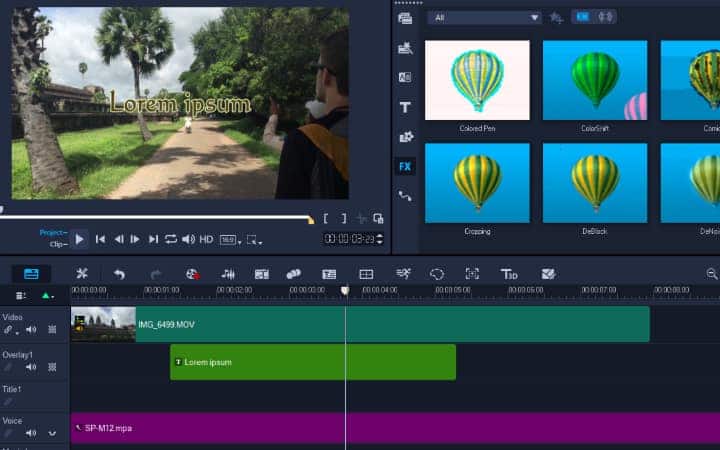Click the HD preview button

(x=206, y=239)
